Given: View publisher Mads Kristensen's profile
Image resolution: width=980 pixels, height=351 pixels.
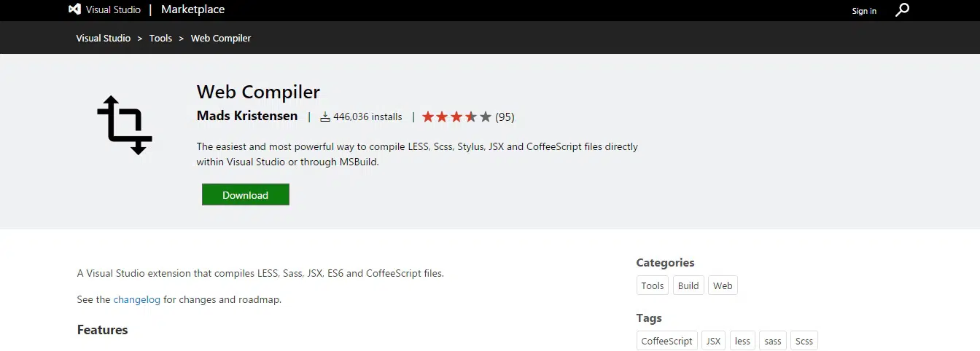Looking at the screenshot, I should click(x=247, y=116).
